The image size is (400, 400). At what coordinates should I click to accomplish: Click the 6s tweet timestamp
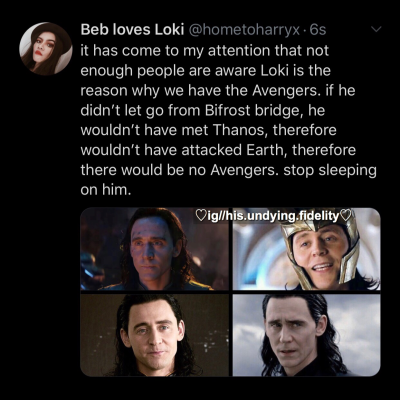pyautogui.click(x=318, y=30)
